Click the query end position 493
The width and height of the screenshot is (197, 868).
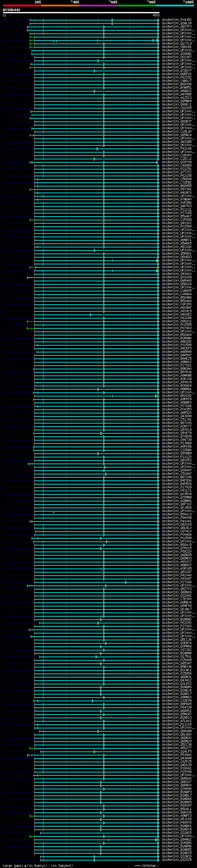(155, 15)
